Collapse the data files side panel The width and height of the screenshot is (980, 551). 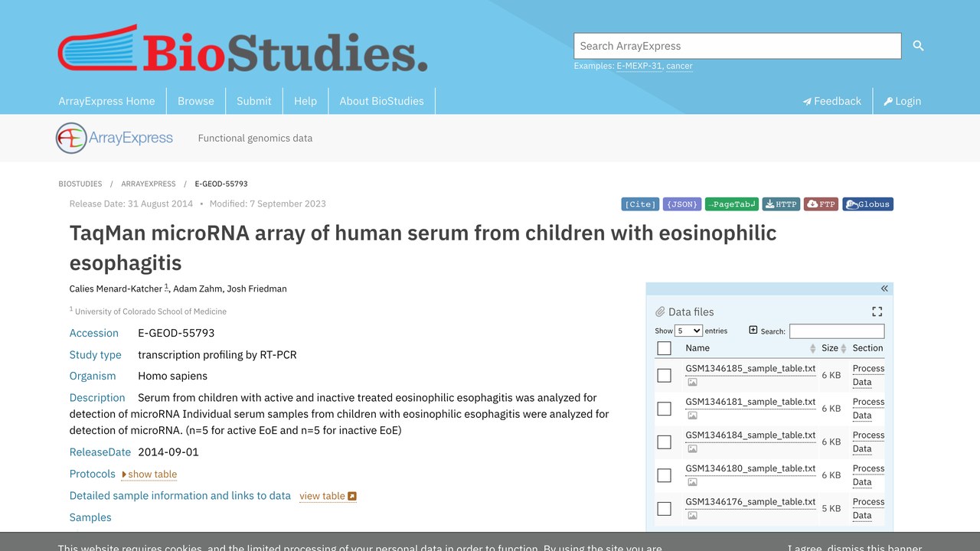coord(884,289)
